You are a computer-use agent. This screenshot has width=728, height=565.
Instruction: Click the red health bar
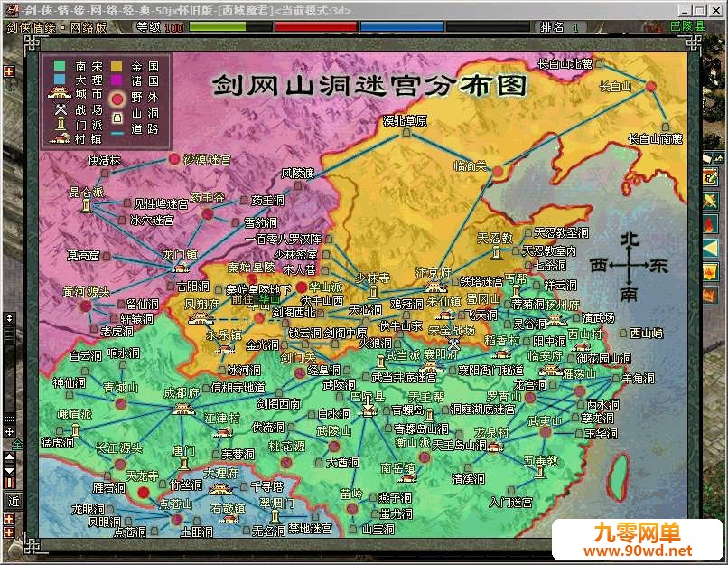[316, 27]
